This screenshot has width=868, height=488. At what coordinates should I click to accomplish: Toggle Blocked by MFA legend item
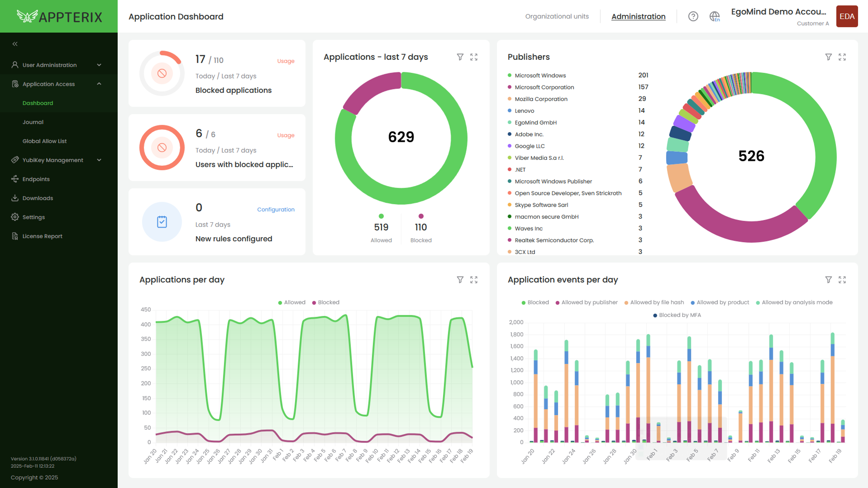pyautogui.click(x=677, y=315)
